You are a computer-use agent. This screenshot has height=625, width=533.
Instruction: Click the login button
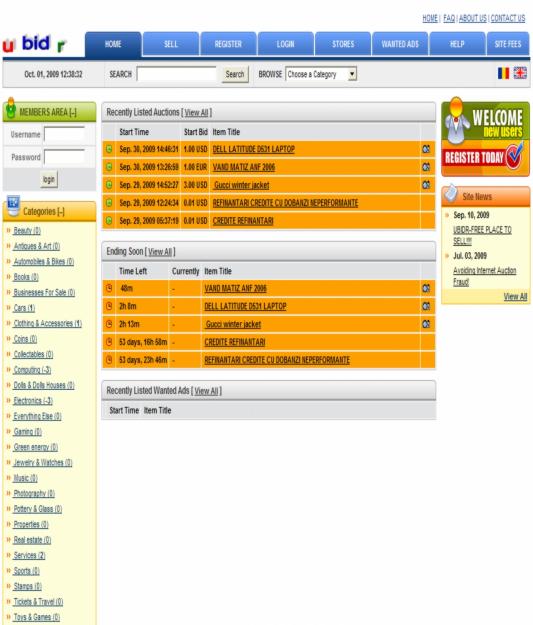click(x=49, y=179)
